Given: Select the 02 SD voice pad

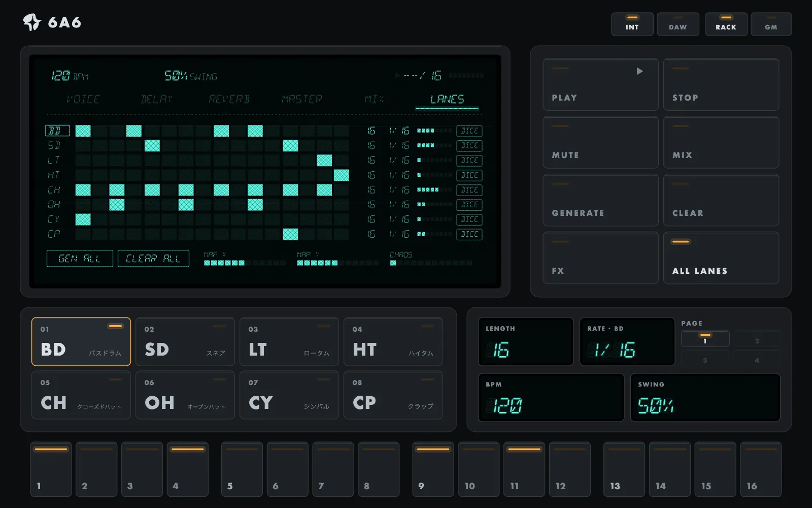Looking at the screenshot, I should (185, 342).
